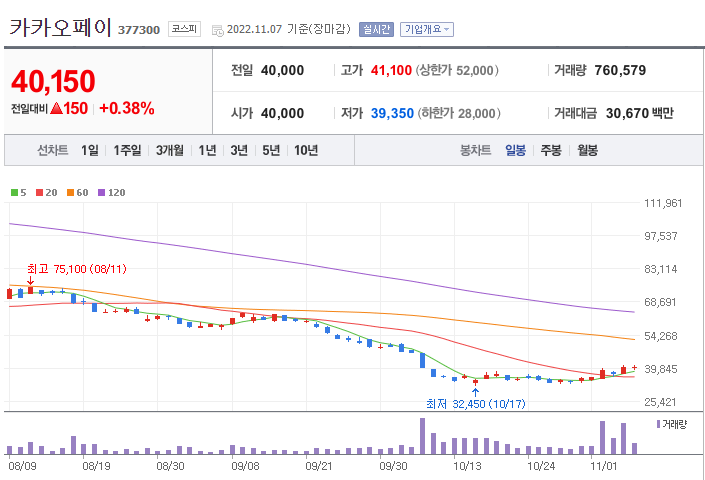705x480 pixels.
Task: Click the 11/01 date on the chart axis
Action: coord(603,466)
